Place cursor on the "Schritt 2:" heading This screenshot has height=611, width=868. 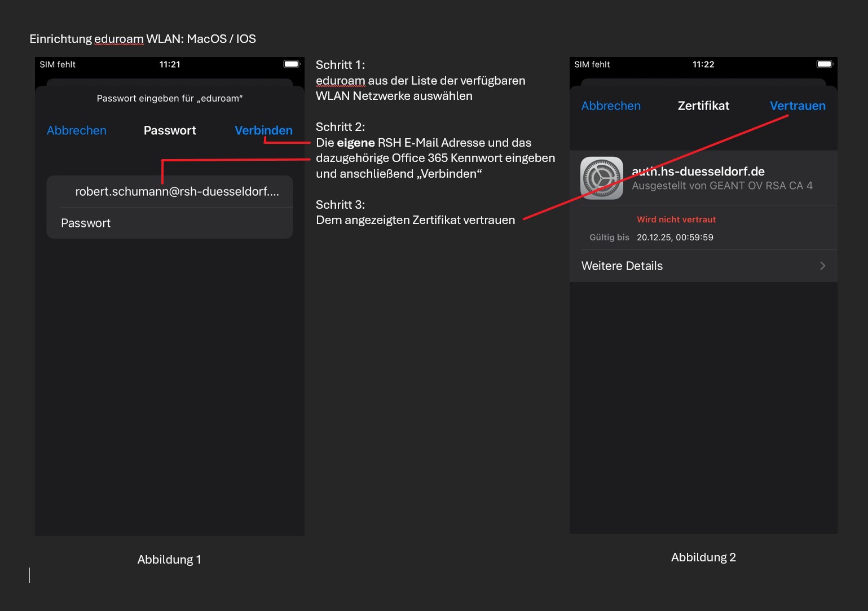click(340, 127)
